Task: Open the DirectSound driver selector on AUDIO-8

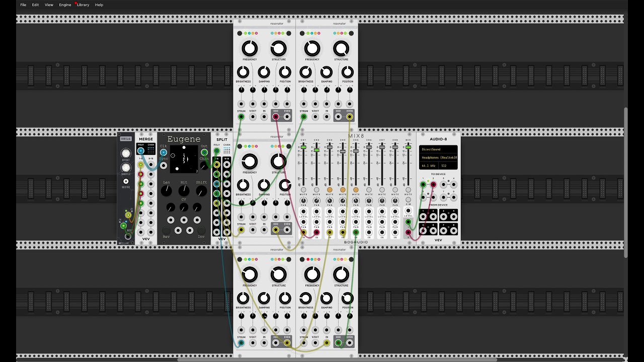Action: [x=439, y=149]
